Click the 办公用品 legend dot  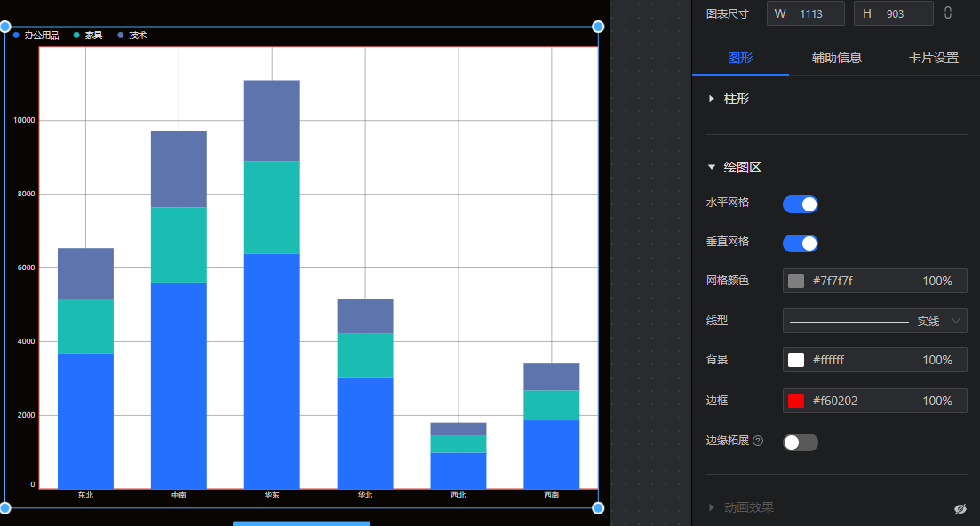click(x=17, y=36)
